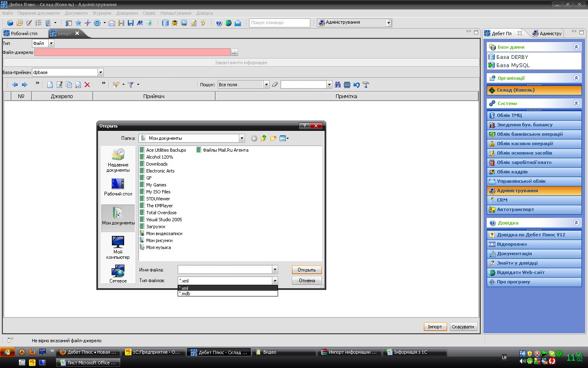Collapse the Бази даних section

click(576, 47)
